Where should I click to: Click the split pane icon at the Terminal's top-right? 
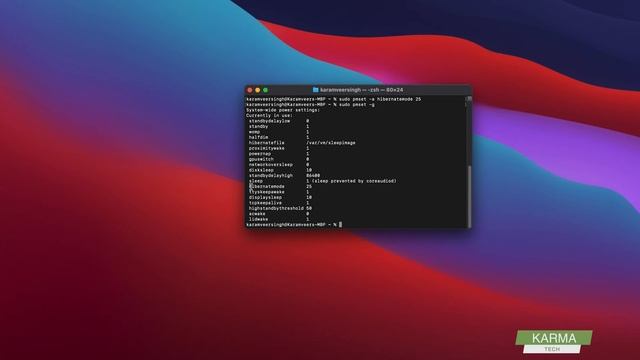click(469, 99)
